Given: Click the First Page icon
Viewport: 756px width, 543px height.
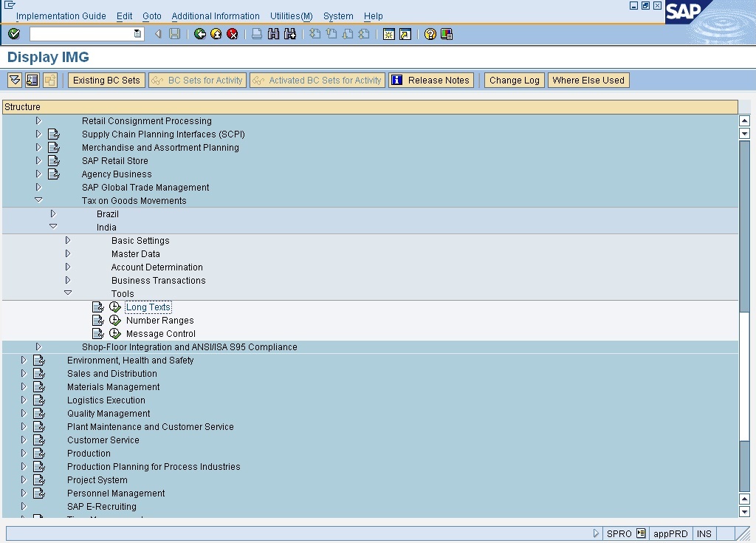Looking at the screenshot, I should click(x=315, y=34).
